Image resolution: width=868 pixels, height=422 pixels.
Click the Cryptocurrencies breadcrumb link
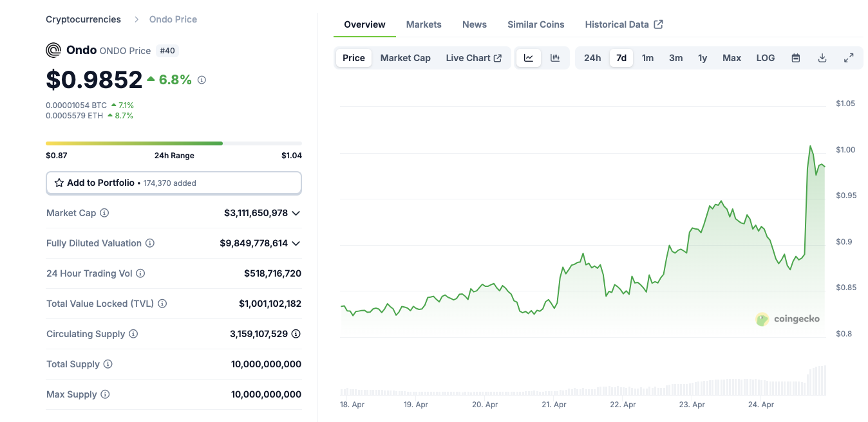point(83,19)
